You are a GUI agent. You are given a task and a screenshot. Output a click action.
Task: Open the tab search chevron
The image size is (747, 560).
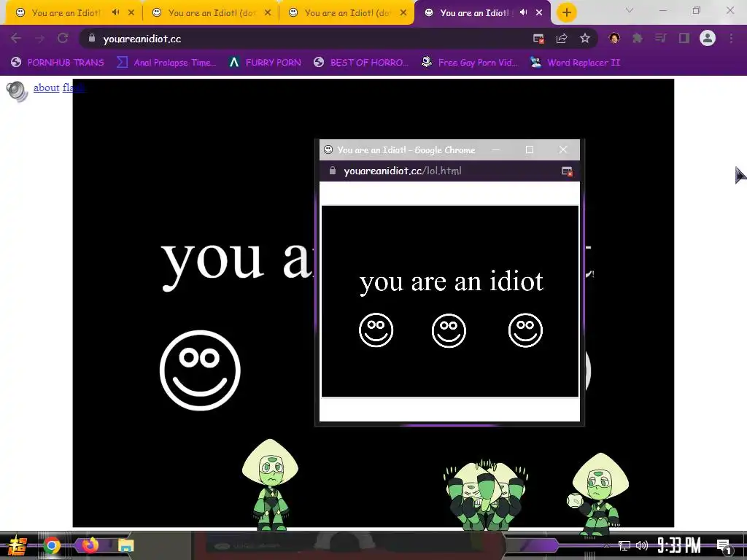tap(630, 10)
